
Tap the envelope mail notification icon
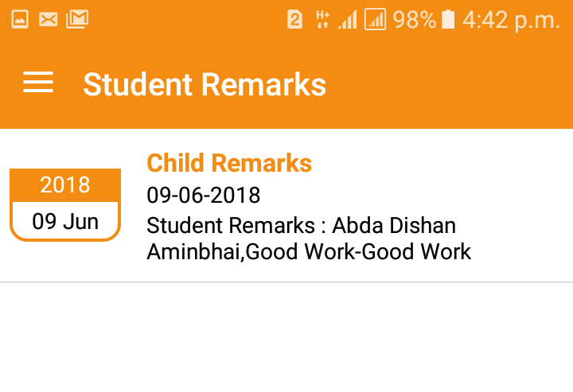tap(48, 20)
